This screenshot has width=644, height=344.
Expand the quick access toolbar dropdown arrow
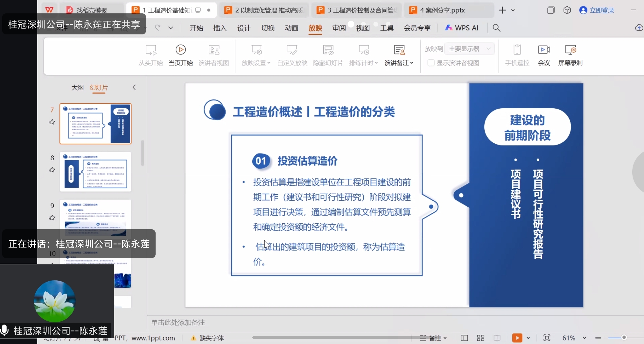click(x=171, y=28)
